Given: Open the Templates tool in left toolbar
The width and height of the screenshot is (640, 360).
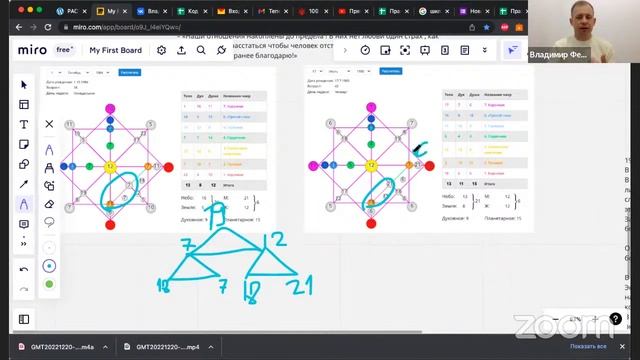Looking at the screenshot, I should pyautogui.click(x=24, y=104).
